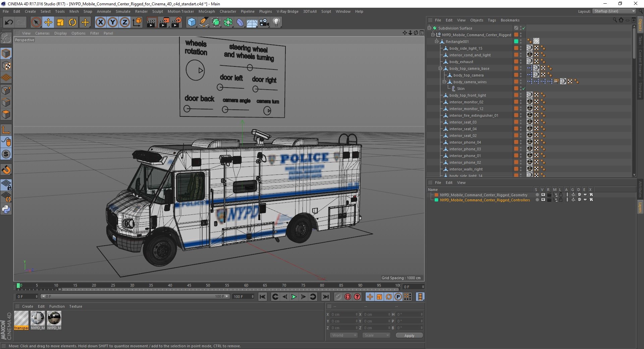Activate the Move tool in toolbar
644x349 pixels.
tap(48, 22)
